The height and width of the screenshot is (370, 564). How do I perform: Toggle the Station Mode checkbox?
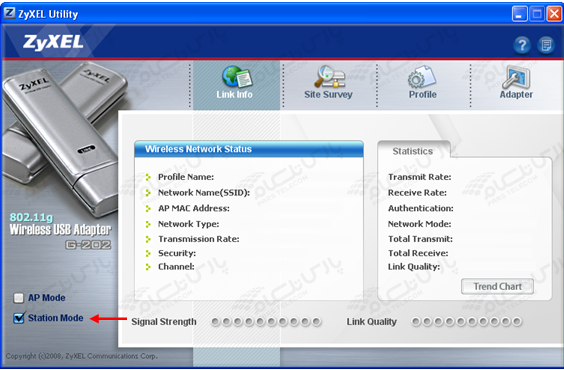coord(18,318)
